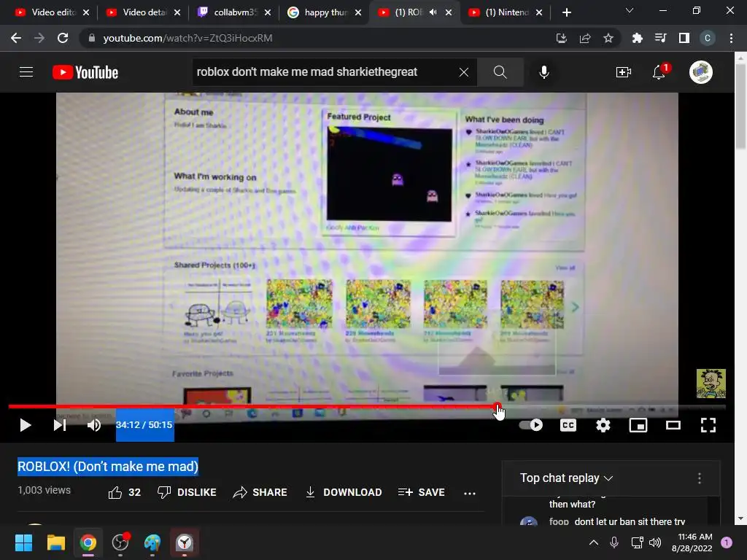Close the Video editor tab

tap(86, 12)
